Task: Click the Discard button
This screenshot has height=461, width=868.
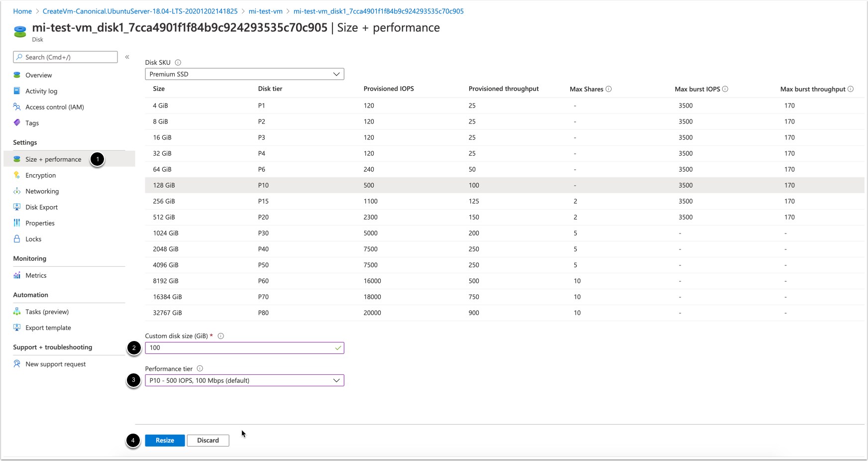Action: (208, 440)
